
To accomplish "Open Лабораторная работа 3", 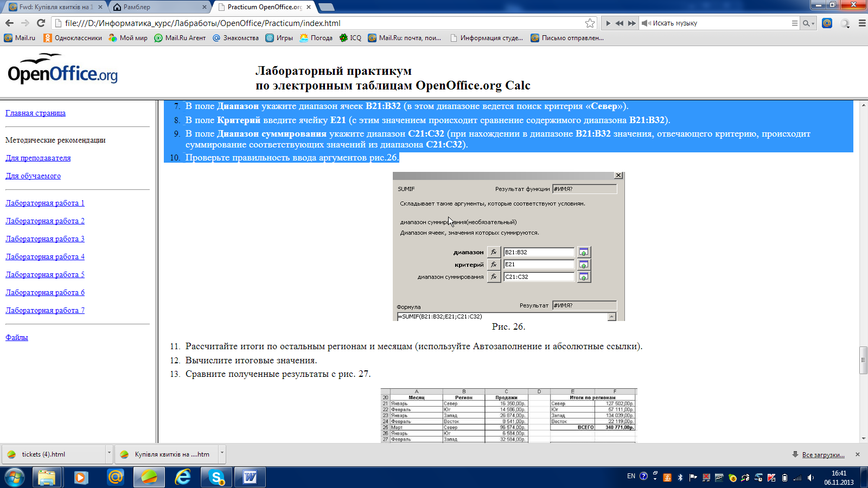I will click(x=45, y=239).
